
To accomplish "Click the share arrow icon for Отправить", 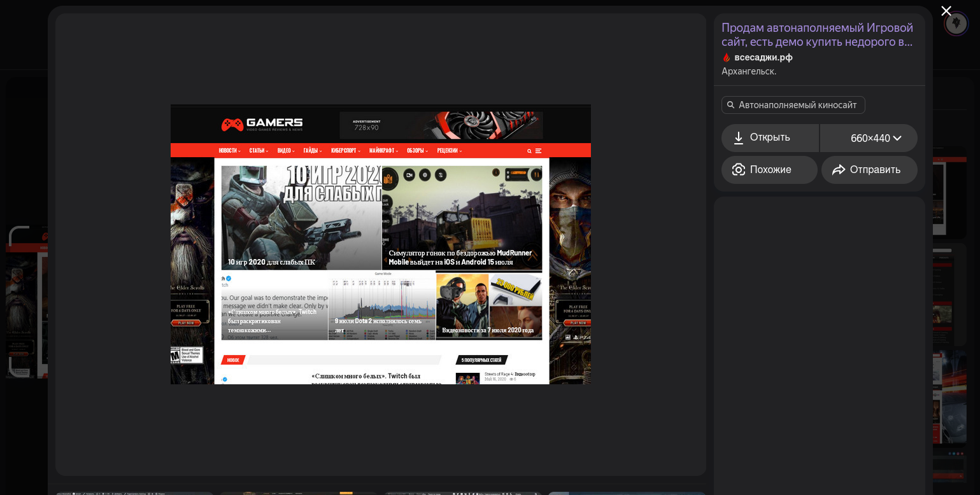I will click(839, 170).
